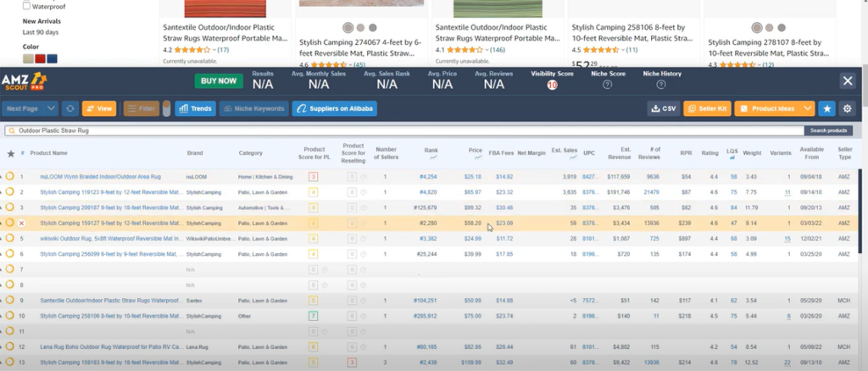Sort by the Est. Revenue column header
The height and width of the screenshot is (371, 868).
pyautogui.click(x=621, y=153)
